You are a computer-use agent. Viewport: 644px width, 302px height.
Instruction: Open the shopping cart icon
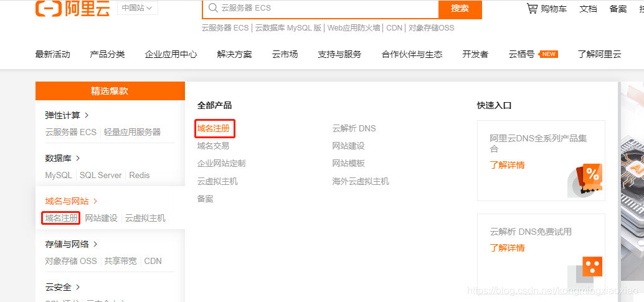click(x=532, y=8)
